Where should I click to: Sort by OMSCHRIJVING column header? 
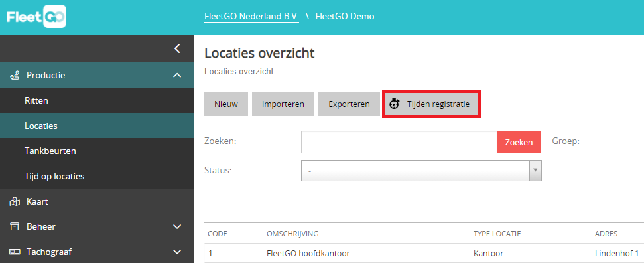pyautogui.click(x=292, y=234)
